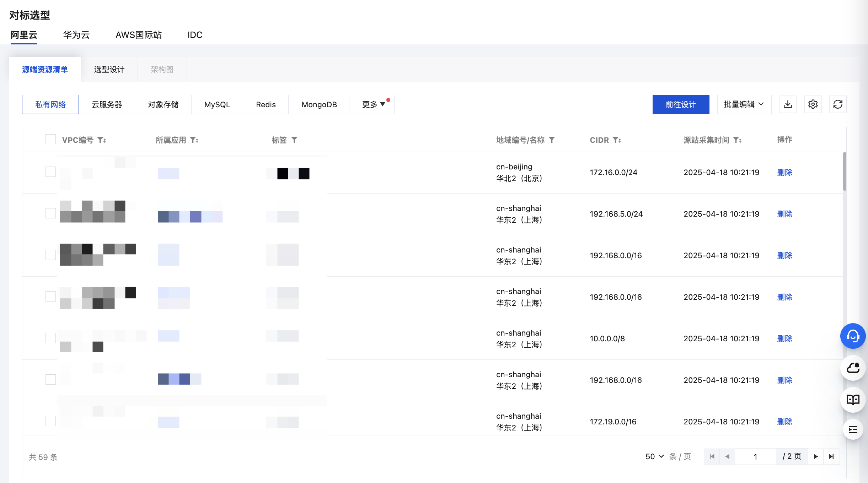868x483 pixels.
Task: Select the checkbox for the 10.0.0.0/8 row
Action: (x=50, y=338)
